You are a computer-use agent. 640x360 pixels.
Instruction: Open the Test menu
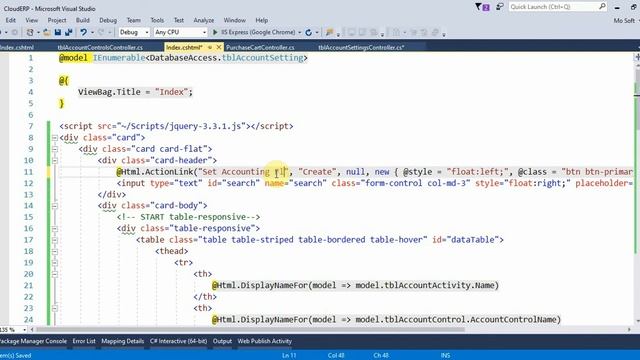click(179, 20)
